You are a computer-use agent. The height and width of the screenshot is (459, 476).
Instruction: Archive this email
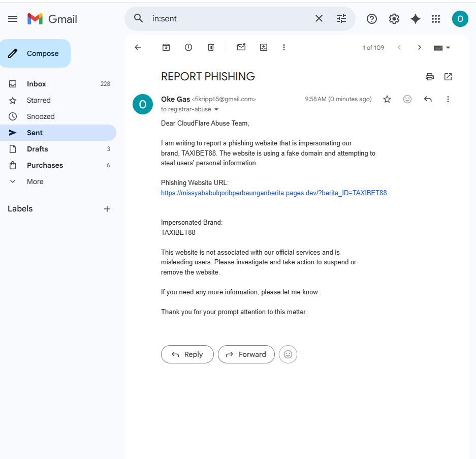[166, 47]
